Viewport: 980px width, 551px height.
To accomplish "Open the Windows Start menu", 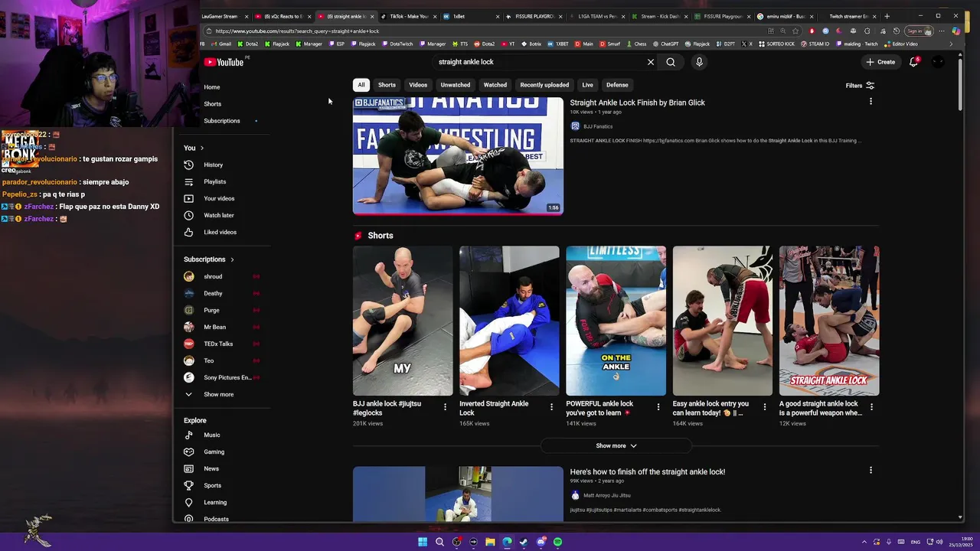I will tap(423, 542).
